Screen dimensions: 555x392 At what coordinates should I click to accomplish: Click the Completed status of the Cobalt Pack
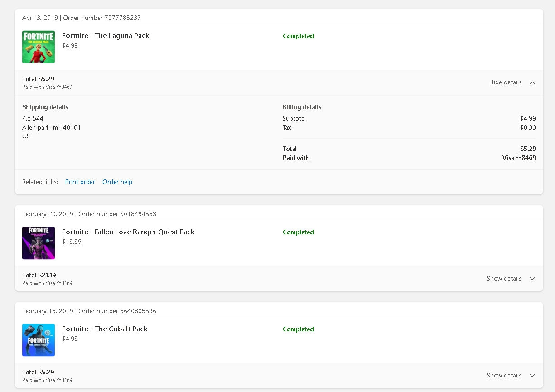coord(298,329)
